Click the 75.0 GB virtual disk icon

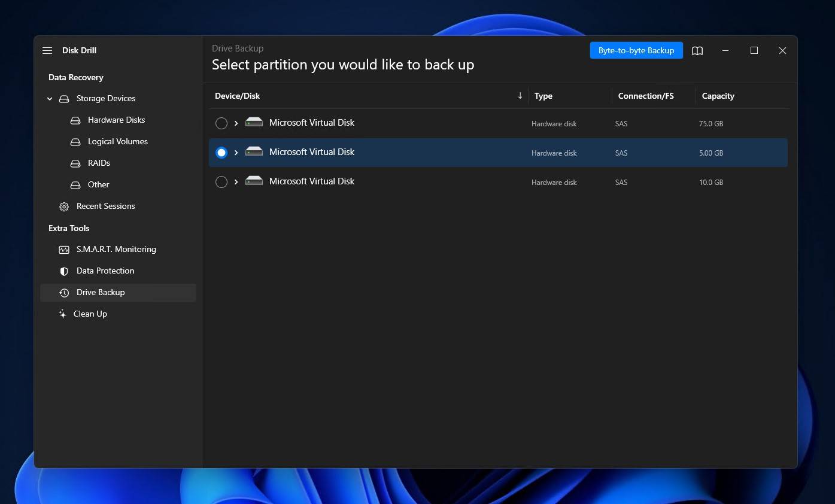point(254,123)
